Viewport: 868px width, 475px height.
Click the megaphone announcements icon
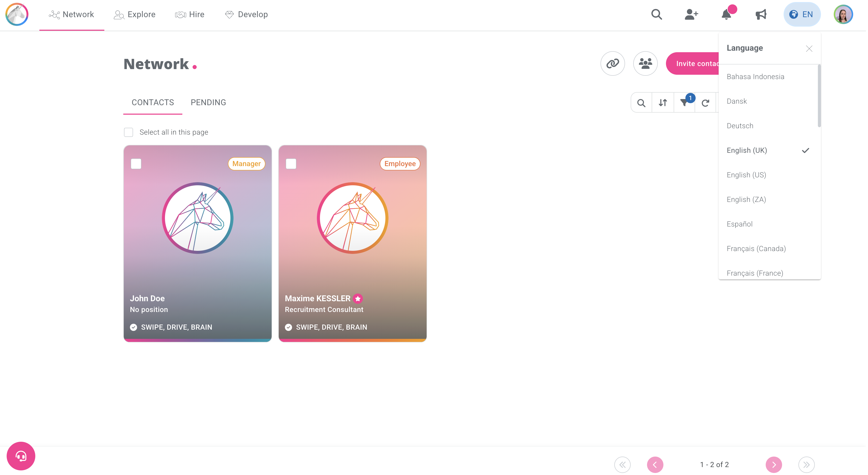coord(761,15)
